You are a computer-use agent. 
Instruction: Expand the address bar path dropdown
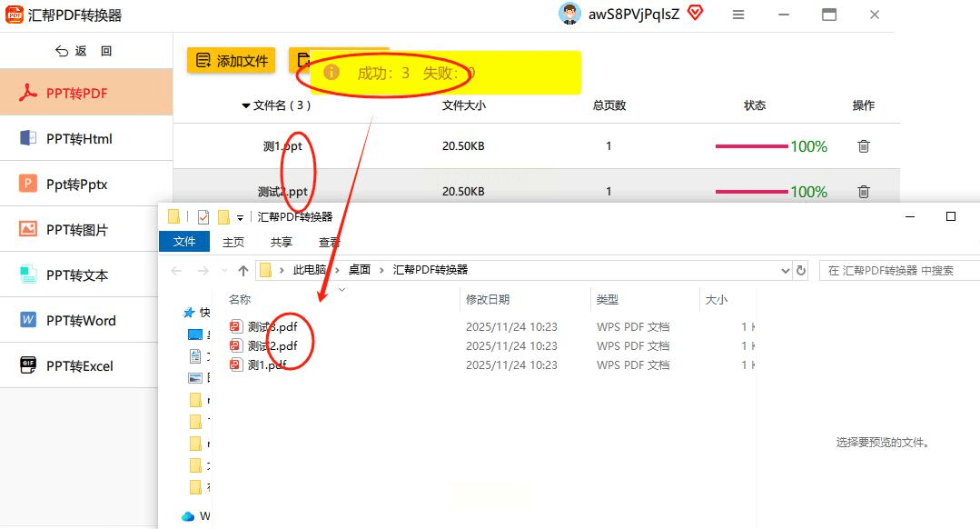[786, 270]
